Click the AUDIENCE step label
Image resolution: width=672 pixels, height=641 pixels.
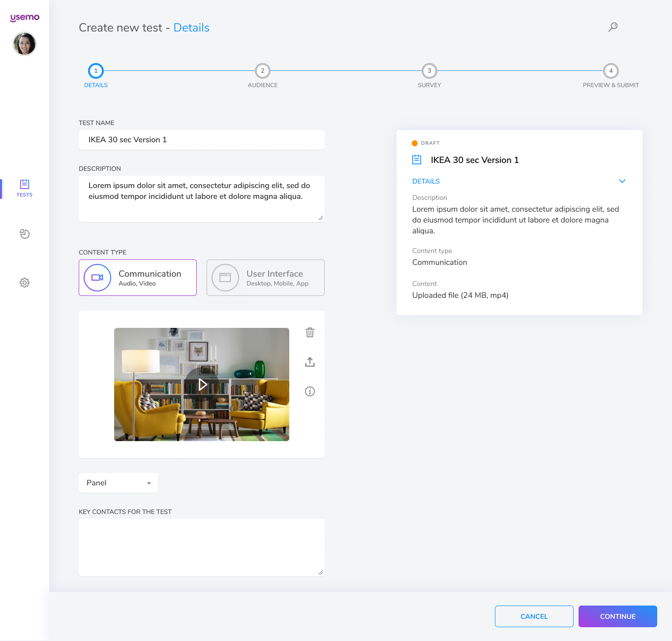(263, 85)
